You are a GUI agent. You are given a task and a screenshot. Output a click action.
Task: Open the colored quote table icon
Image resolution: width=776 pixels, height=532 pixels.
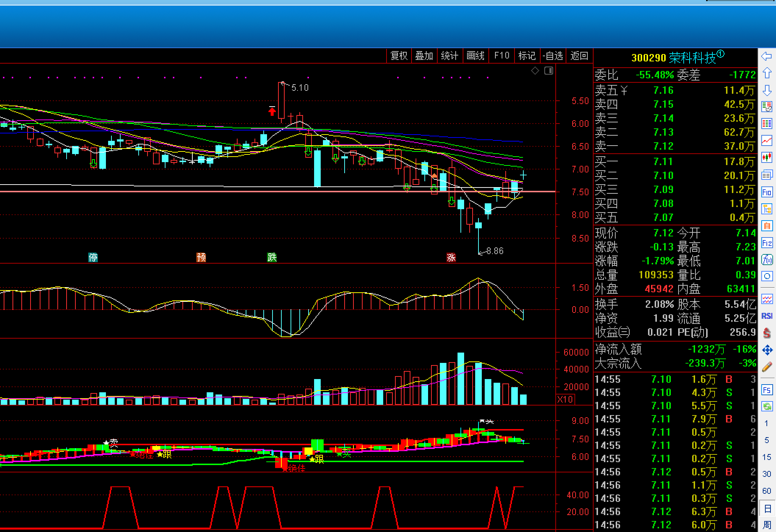click(767, 124)
